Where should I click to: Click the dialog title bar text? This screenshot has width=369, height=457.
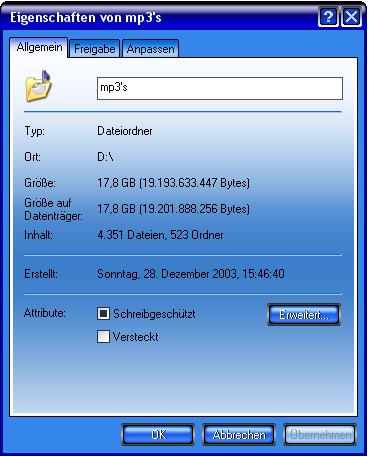(x=86, y=17)
